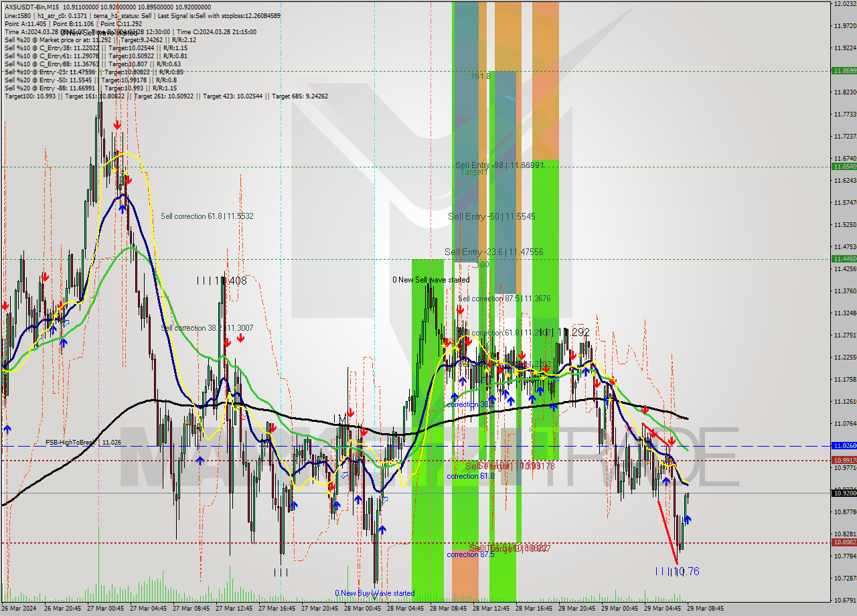Click the green 11.4460 price tag
This screenshot has height=616, width=857.
click(x=844, y=258)
